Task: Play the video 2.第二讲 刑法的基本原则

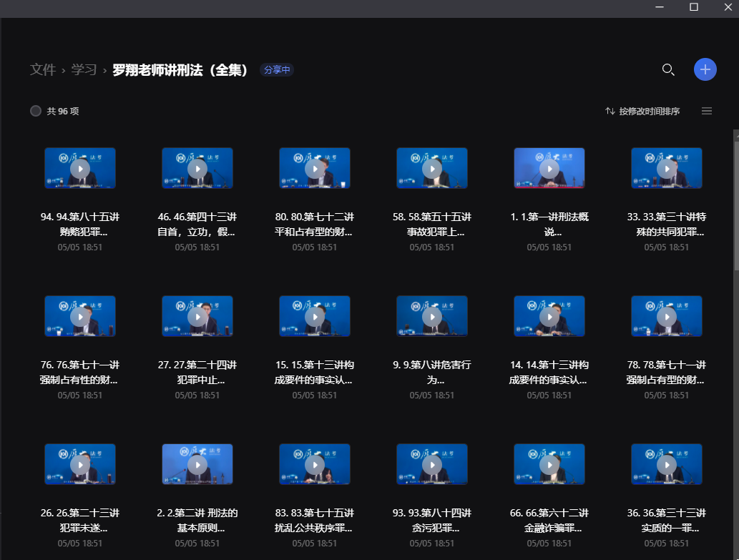Action: [197, 464]
